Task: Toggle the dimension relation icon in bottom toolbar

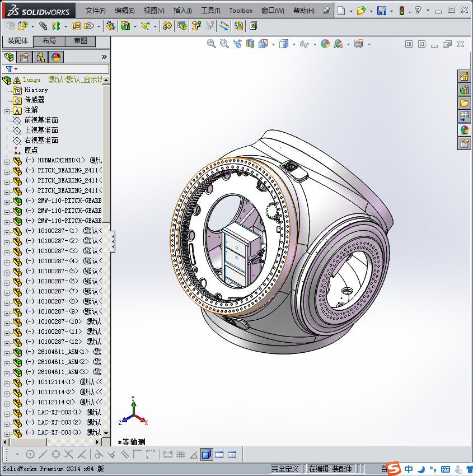Action: click(168, 455)
